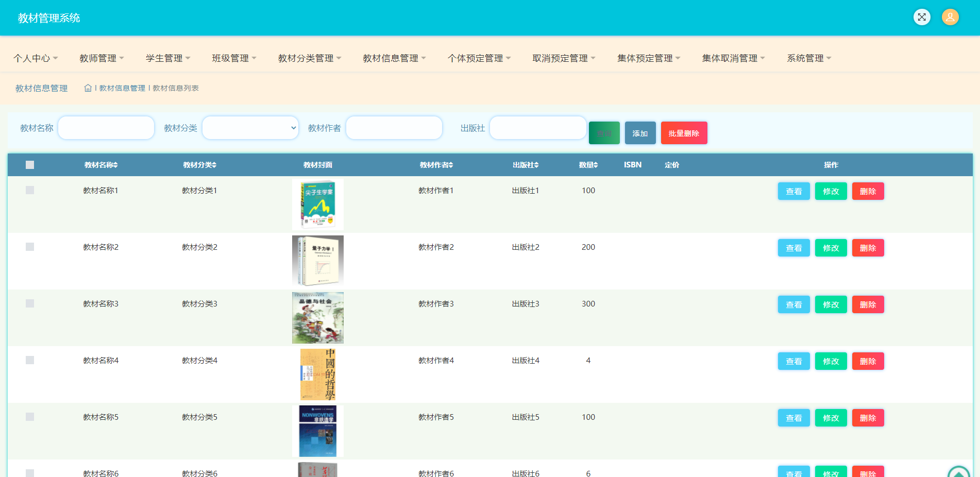The image size is (980, 477).
Task: Sort by 数量 column sort icon
Action: (x=596, y=165)
